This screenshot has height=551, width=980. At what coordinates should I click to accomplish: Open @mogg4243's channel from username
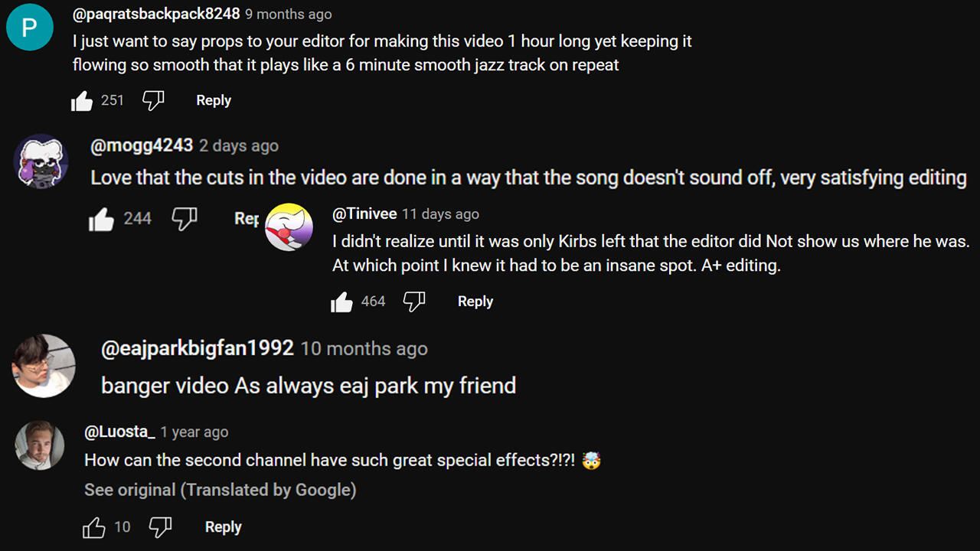142,145
